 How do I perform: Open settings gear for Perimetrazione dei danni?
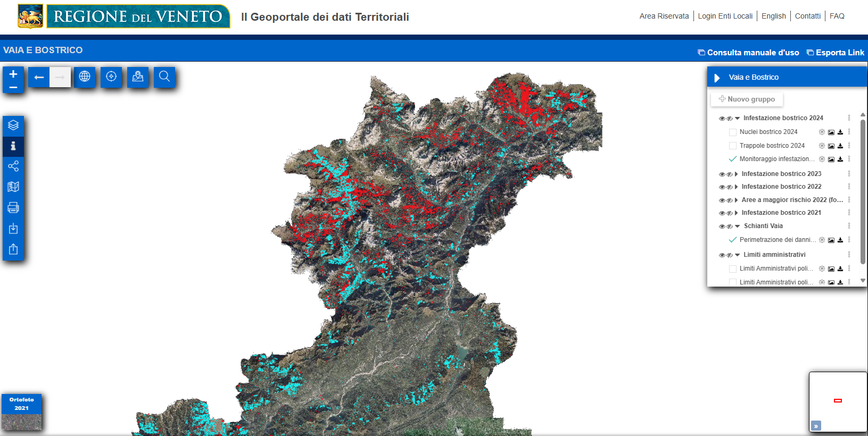click(822, 240)
